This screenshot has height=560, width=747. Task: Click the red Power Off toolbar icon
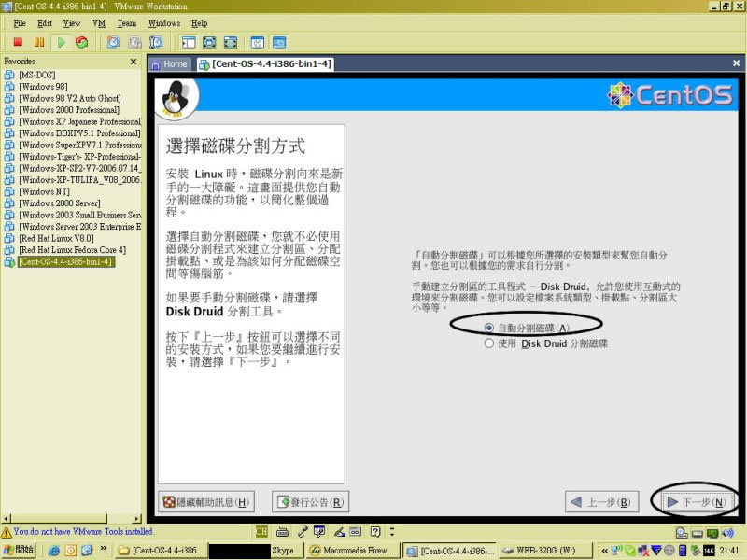(x=18, y=42)
